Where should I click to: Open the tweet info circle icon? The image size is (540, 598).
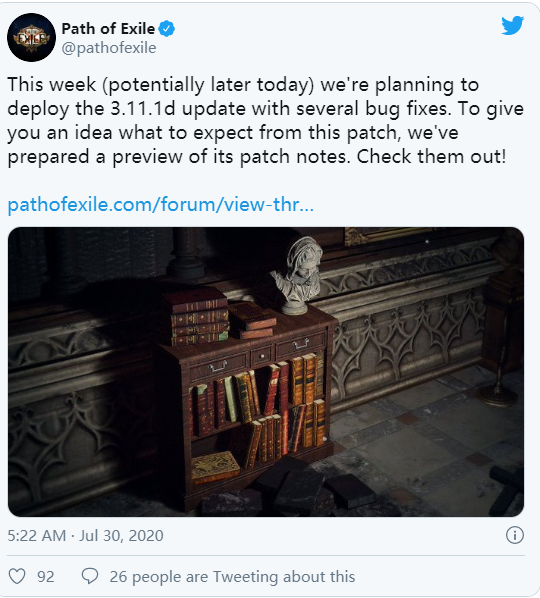point(514,535)
